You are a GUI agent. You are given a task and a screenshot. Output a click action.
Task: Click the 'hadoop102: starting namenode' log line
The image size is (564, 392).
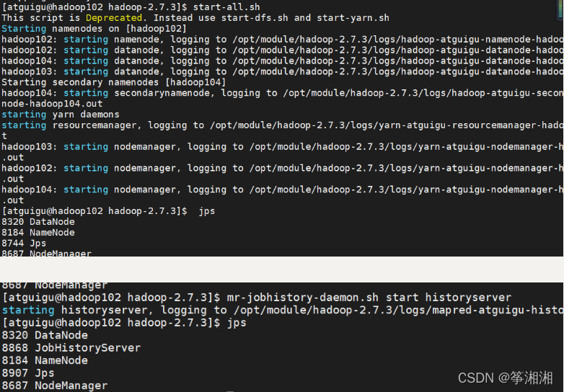click(x=282, y=40)
